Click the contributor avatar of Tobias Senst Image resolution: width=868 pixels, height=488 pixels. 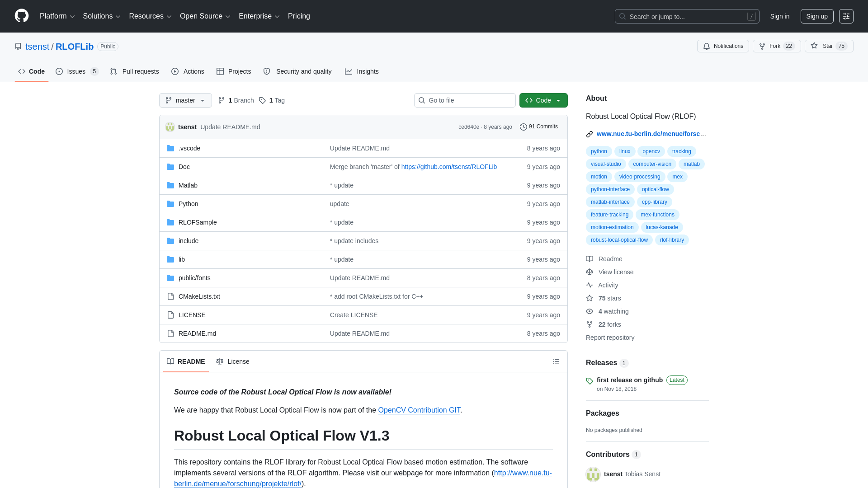(x=593, y=474)
